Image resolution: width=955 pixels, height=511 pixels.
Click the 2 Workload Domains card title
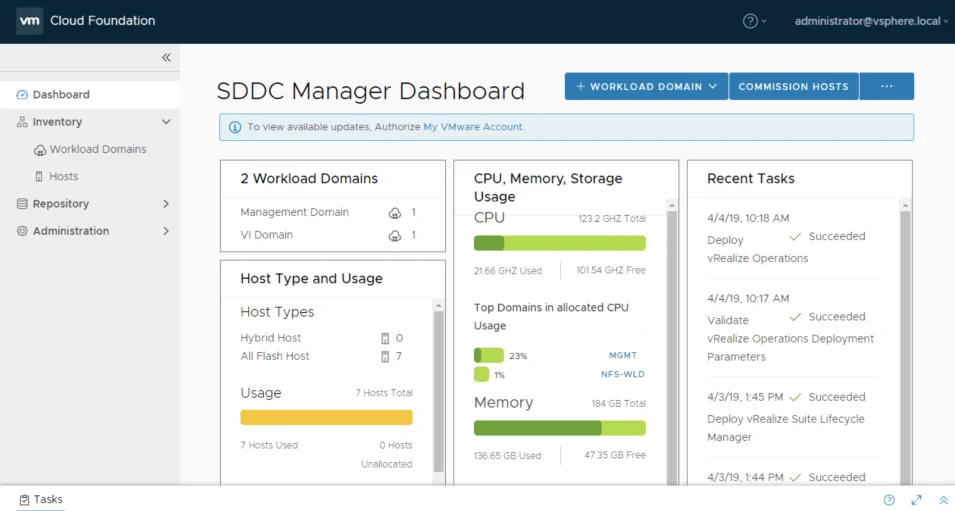(x=309, y=178)
